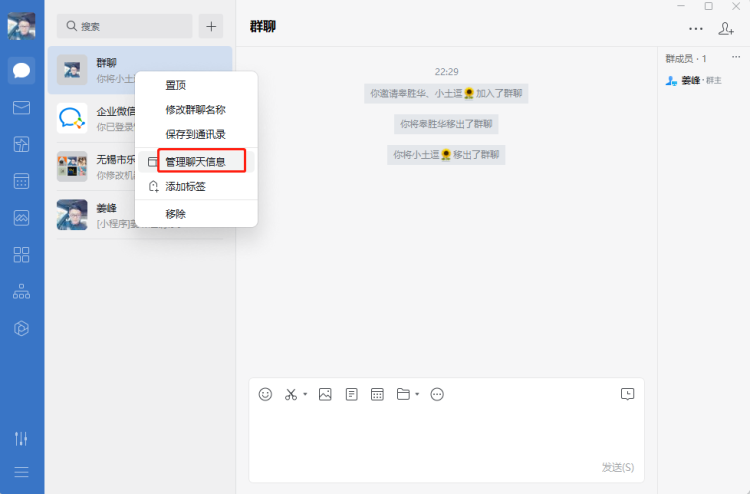750x494 pixels.
Task: Open the settings sliders icon in sidebar
Action: tap(21, 438)
